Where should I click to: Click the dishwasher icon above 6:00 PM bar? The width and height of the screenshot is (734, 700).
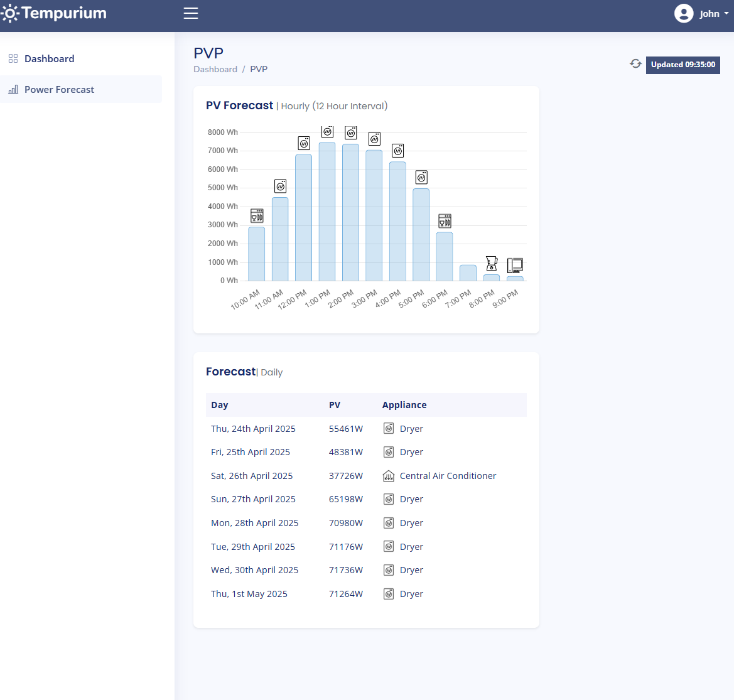[445, 221]
